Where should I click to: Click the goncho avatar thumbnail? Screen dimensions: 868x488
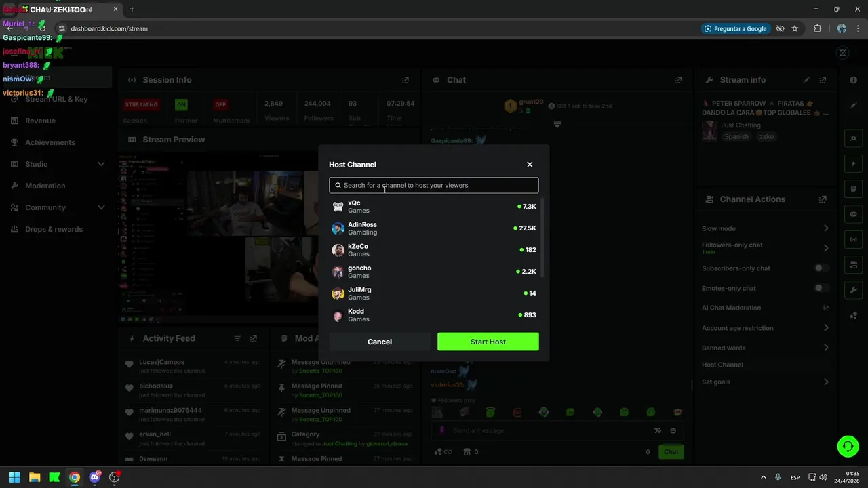[338, 272]
